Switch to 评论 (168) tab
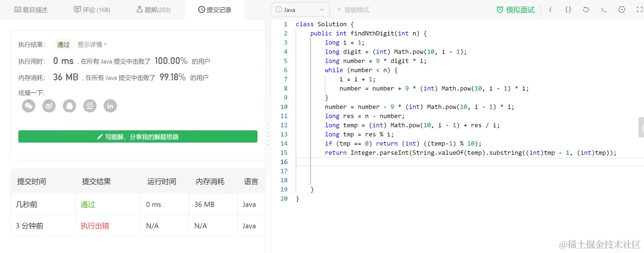This screenshot has width=644, height=253. tap(92, 10)
